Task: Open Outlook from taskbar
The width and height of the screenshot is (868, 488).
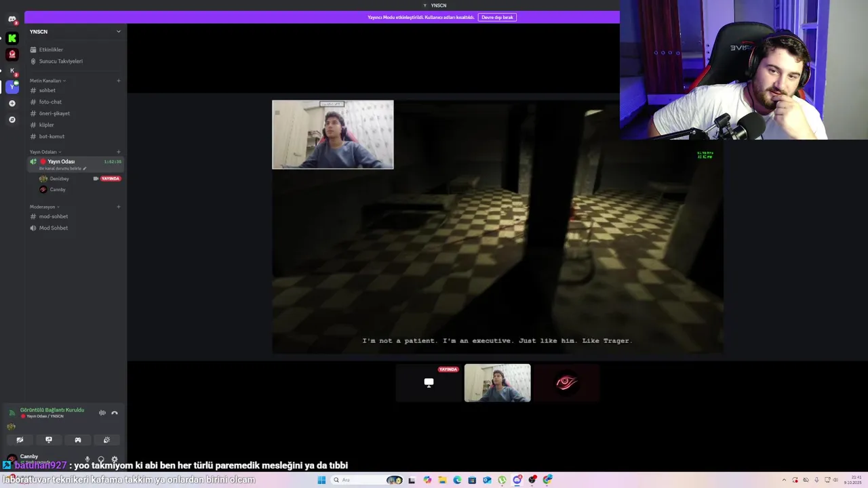Action: coord(487,480)
